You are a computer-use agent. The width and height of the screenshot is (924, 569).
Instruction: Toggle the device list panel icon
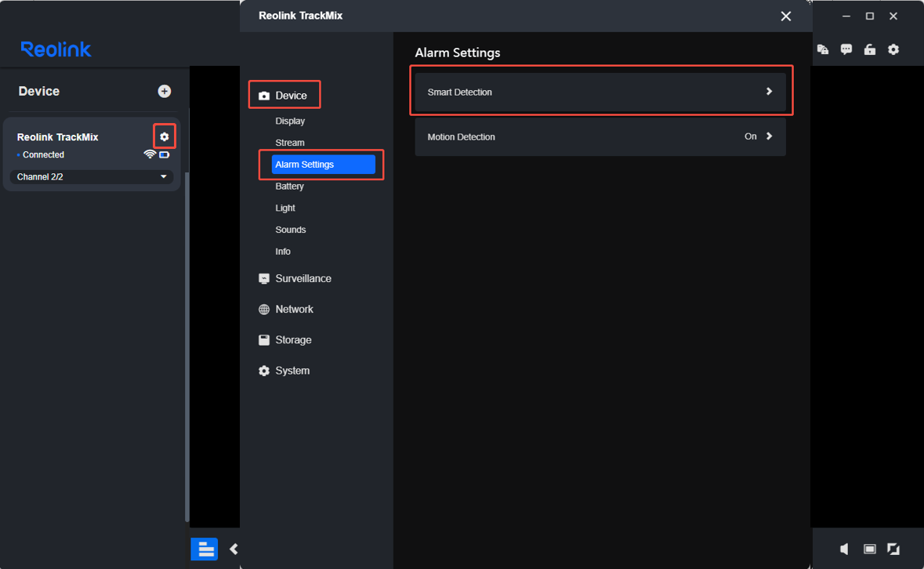(x=205, y=549)
